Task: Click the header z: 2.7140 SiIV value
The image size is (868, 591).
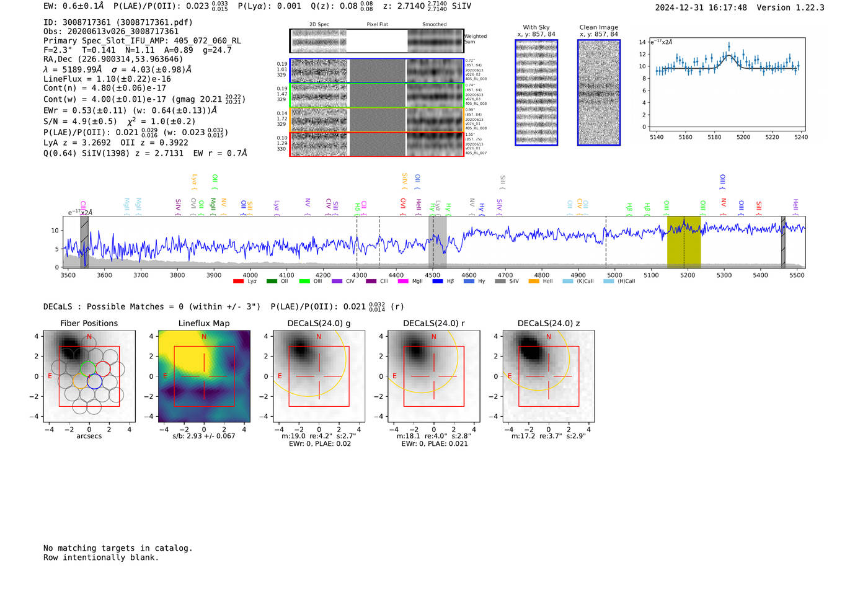Action: click(427, 6)
